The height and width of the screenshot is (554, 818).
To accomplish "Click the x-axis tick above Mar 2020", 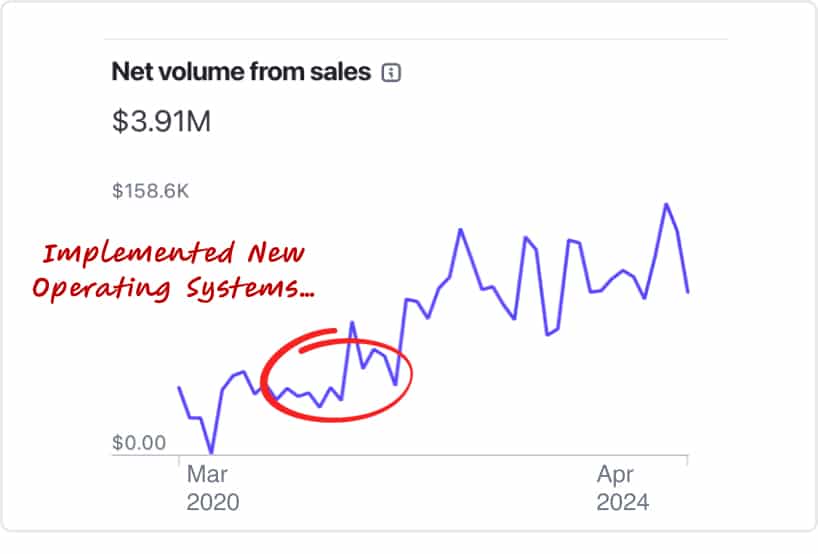I will pyautogui.click(x=179, y=460).
